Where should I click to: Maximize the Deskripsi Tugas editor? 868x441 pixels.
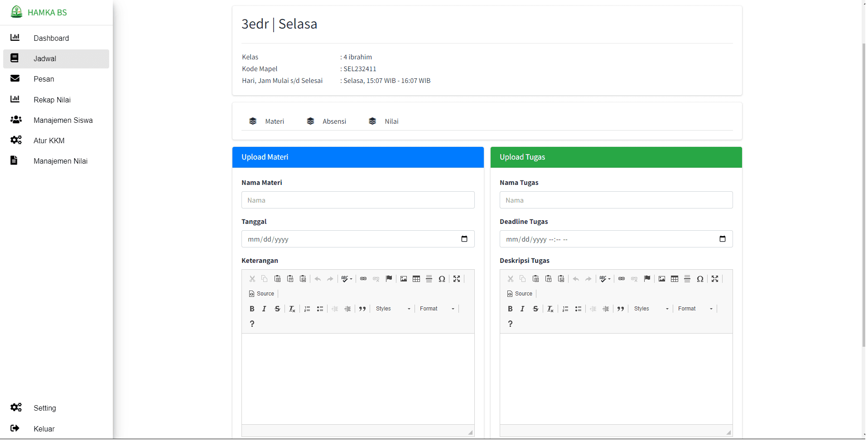[715, 279]
